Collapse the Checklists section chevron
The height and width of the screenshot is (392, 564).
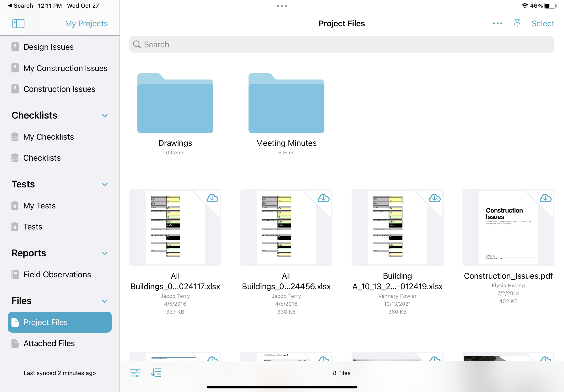[105, 116]
